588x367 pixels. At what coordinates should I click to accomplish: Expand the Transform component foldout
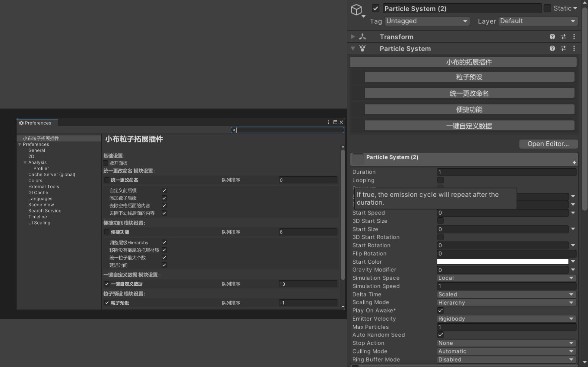point(353,37)
